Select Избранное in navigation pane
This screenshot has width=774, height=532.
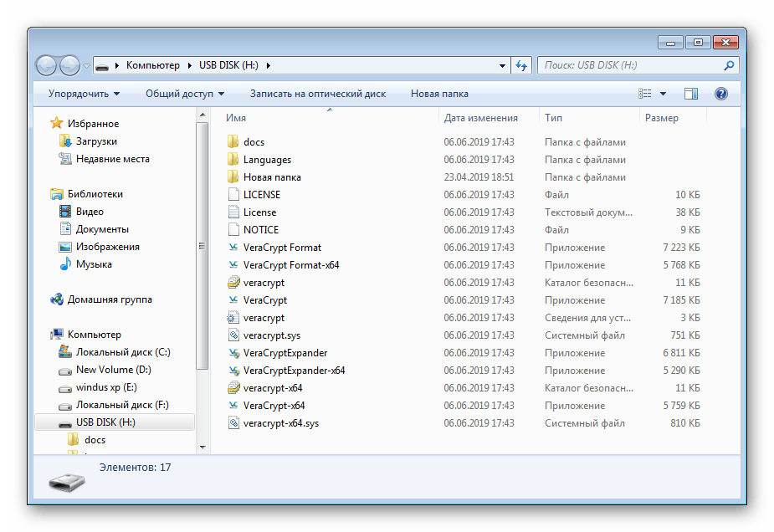click(x=93, y=123)
